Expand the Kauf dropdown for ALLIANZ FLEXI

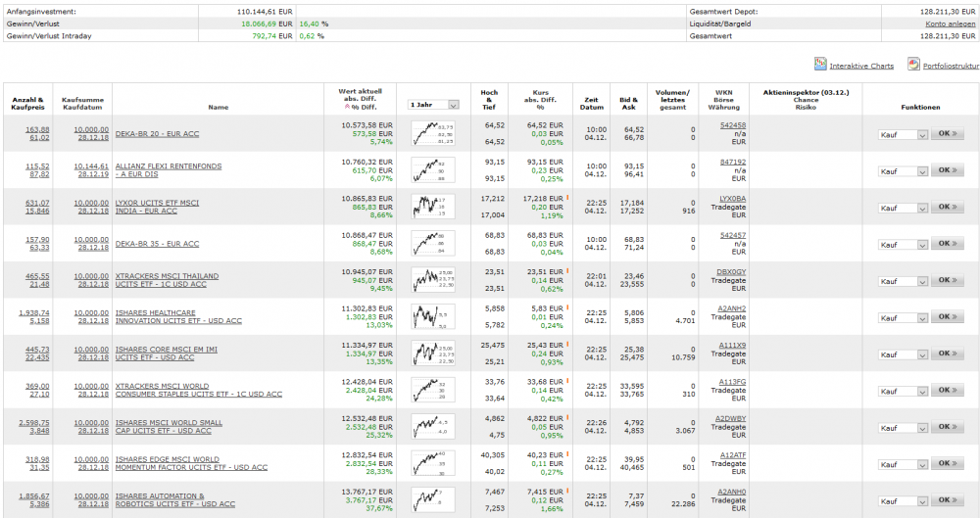(x=904, y=171)
